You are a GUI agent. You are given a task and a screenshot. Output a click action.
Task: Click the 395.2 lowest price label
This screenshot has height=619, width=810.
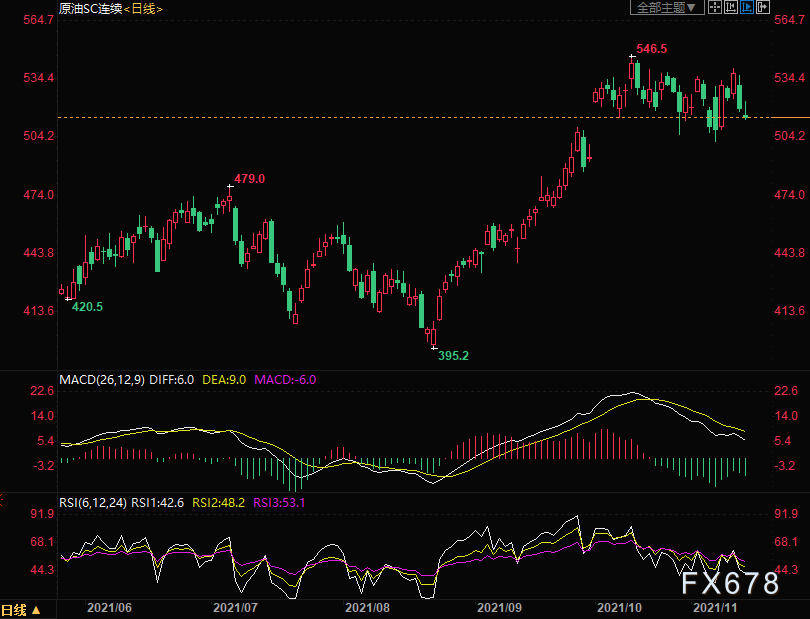coord(454,355)
